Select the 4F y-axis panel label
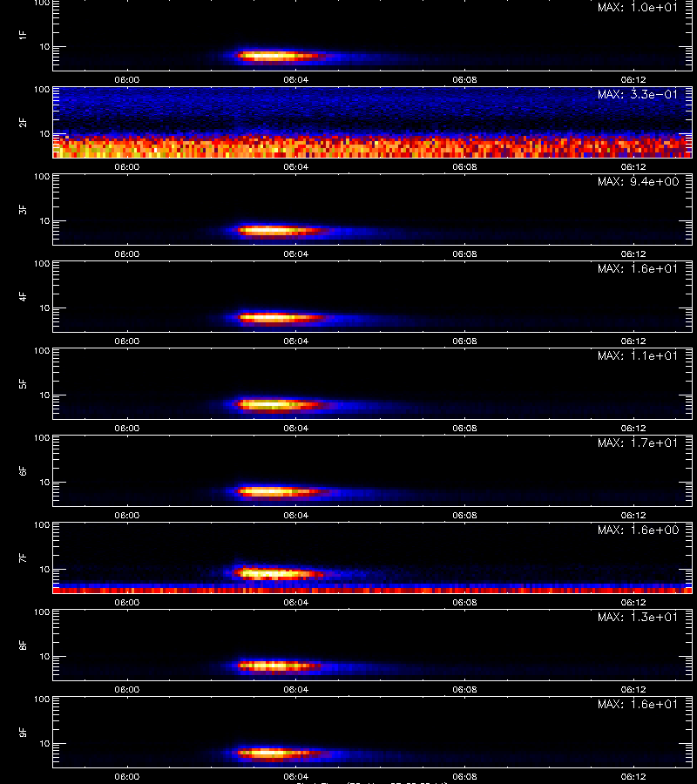The height and width of the screenshot is (784, 697). pos(23,296)
